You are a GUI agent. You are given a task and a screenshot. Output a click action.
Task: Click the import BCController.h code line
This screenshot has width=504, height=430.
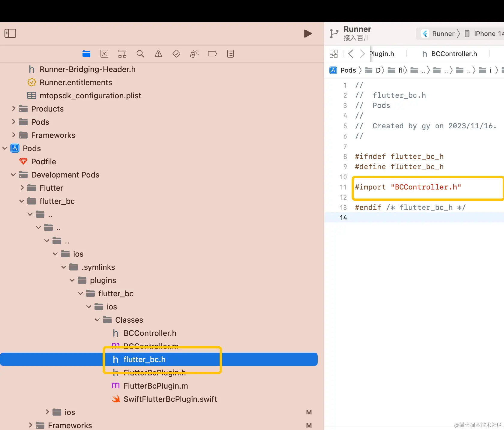408,187
